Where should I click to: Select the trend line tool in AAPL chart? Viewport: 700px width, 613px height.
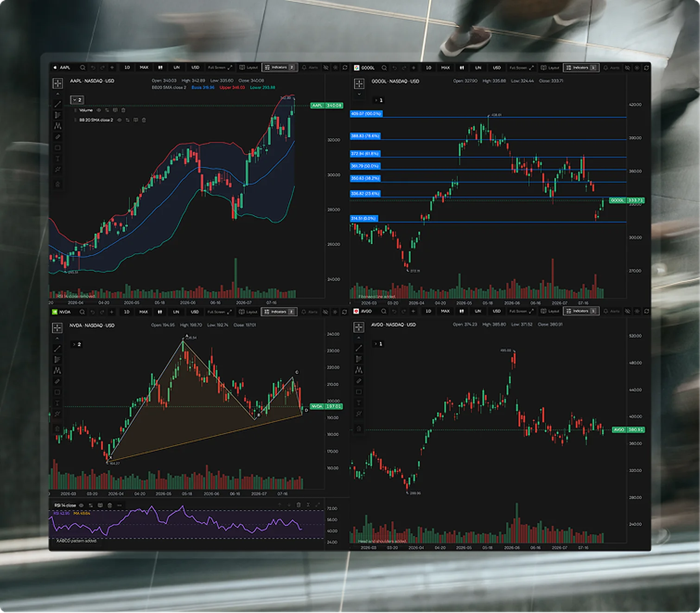point(57,104)
